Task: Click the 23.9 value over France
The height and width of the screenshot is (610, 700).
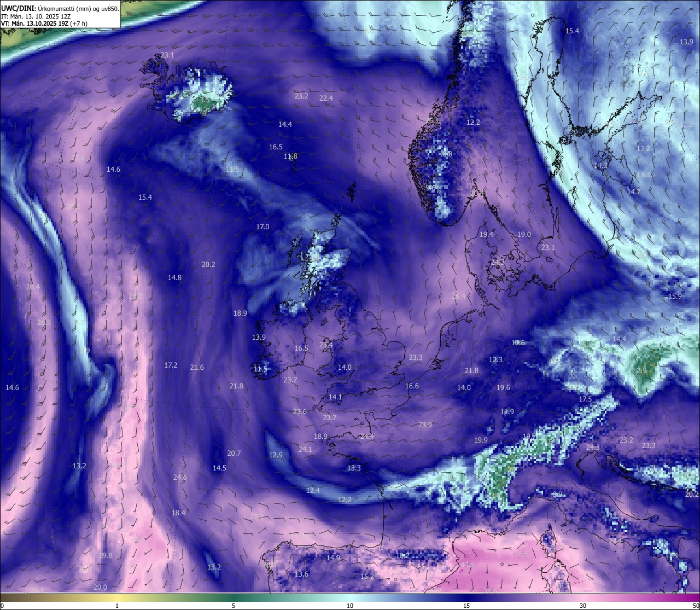Action: pyautogui.click(x=425, y=425)
